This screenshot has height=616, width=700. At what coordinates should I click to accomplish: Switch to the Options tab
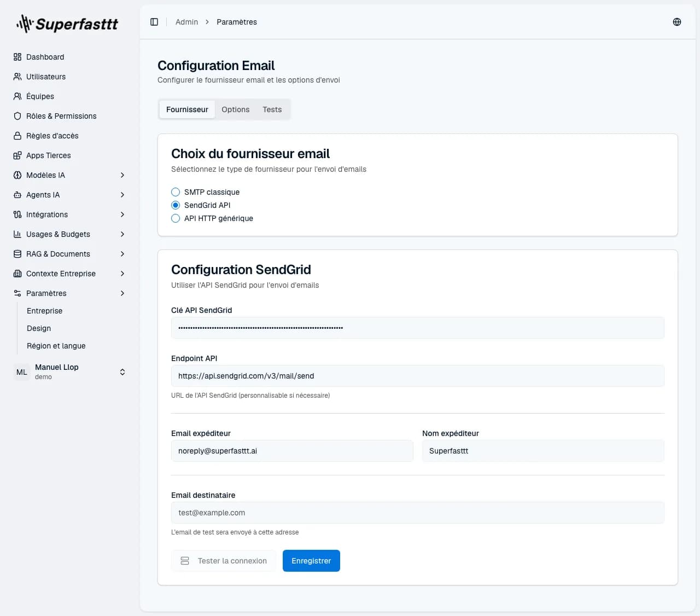236,109
